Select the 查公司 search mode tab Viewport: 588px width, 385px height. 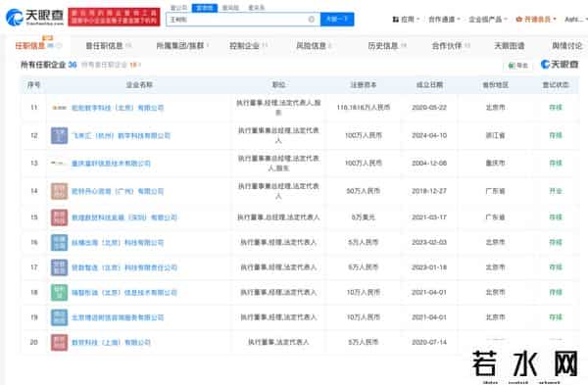179,8
